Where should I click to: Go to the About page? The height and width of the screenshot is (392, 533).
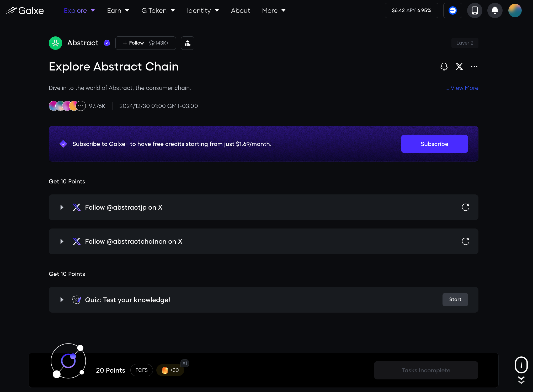coord(240,10)
